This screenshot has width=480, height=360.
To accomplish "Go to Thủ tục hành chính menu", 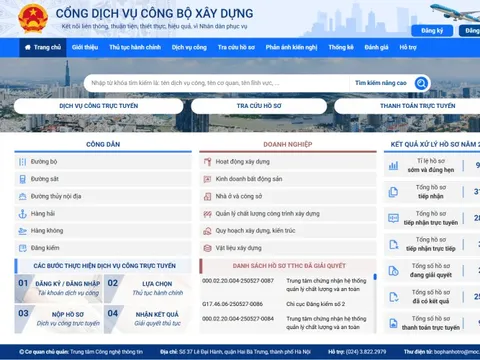I will pyautogui.click(x=135, y=47).
